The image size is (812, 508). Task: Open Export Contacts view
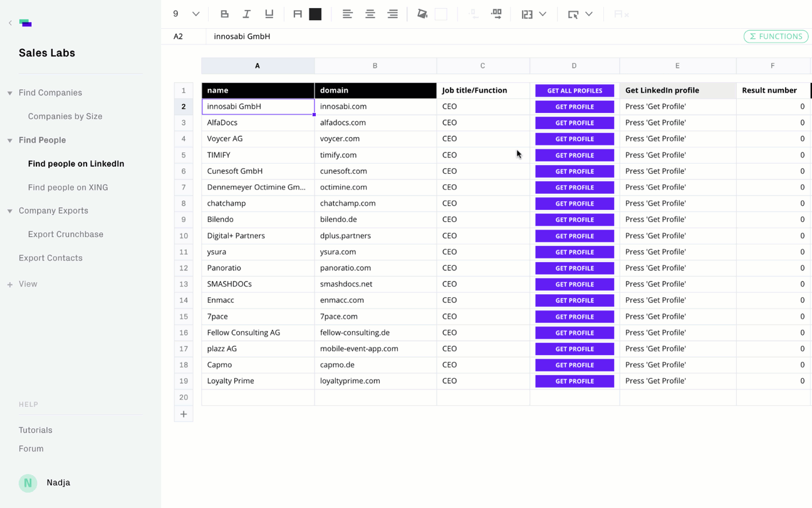[x=51, y=258]
